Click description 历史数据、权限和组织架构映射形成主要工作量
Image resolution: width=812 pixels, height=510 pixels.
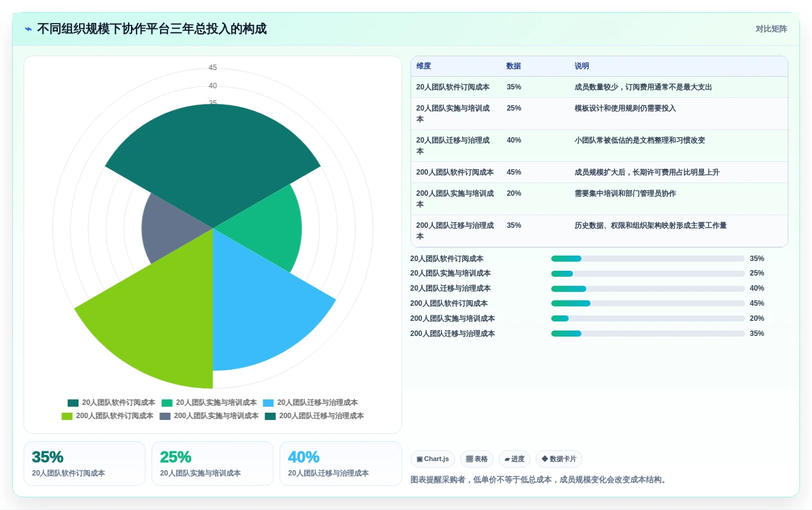coord(650,225)
